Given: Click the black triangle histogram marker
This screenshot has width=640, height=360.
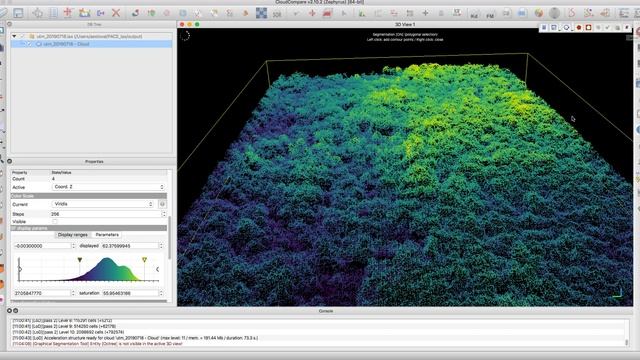Looking at the screenshot, I should point(80,260).
